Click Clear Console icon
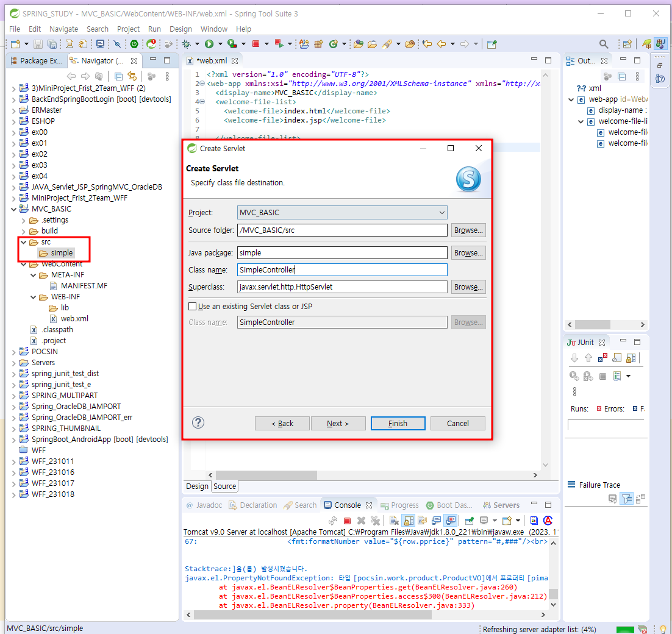Image resolution: width=672 pixels, height=634 pixels. point(395,521)
